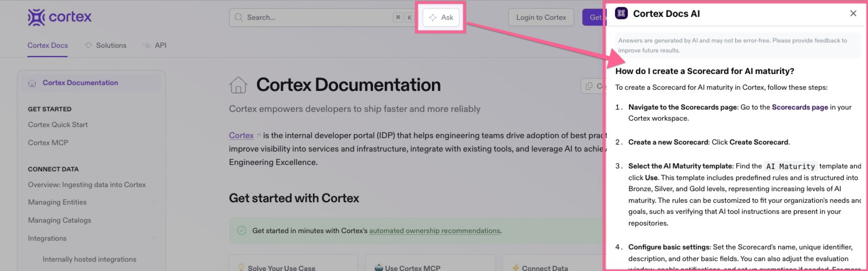Image resolution: width=868 pixels, height=271 pixels.
Task: Switch to the Cortex Docs tab
Action: tap(47, 45)
